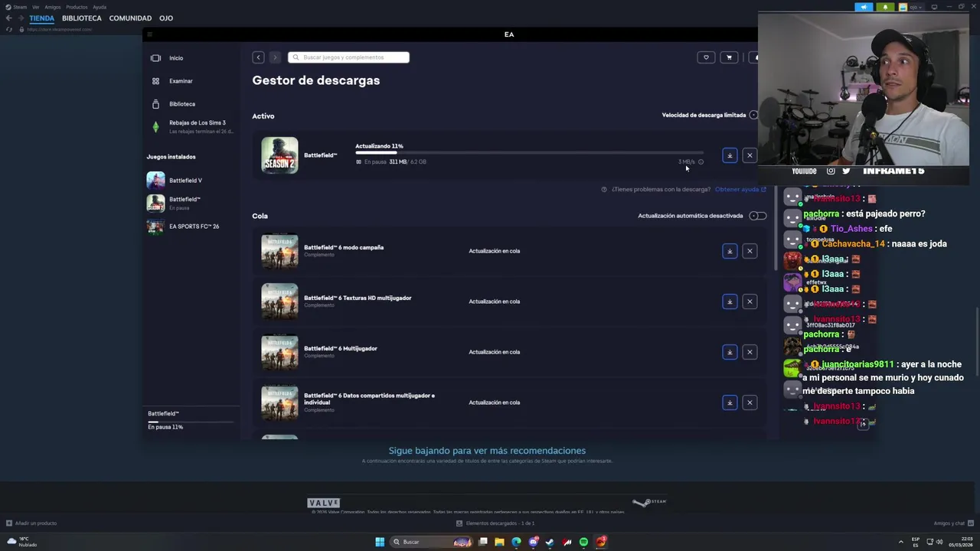Open the Amigos menu in Steam
The image size is (980, 551).
52,7
